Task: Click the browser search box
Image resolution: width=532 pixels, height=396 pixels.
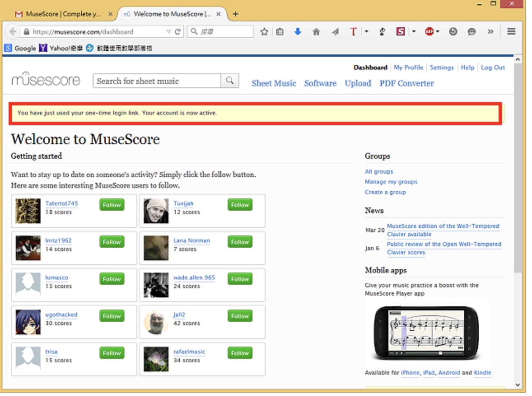Action: pos(220,32)
